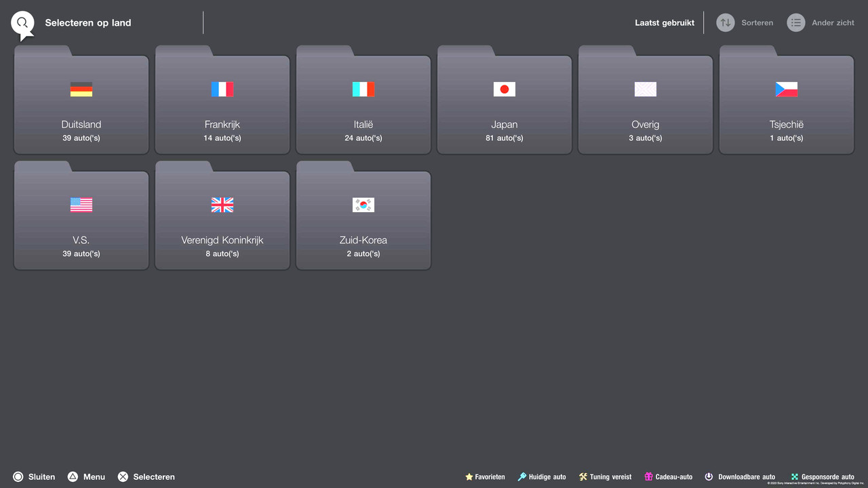Click the Sorteren arrows icon
This screenshot has height=488, width=868.
[726, 22]
